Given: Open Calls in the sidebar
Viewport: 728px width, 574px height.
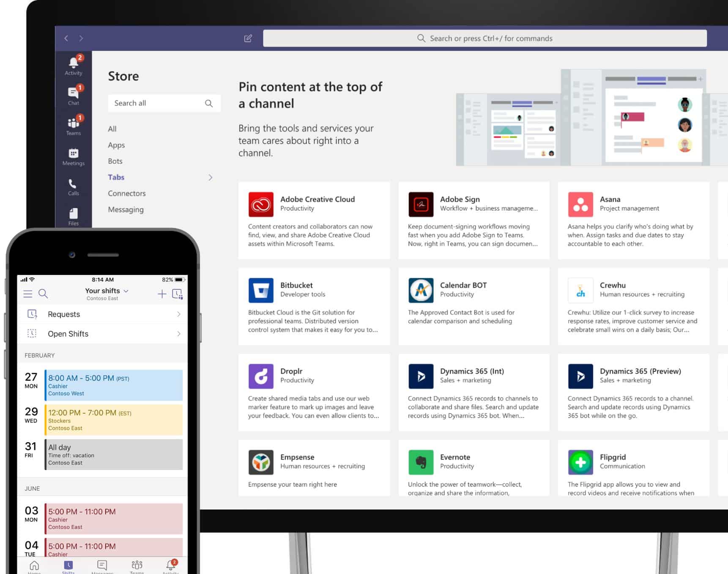Looking at the screenshot, I should [74, 187].
